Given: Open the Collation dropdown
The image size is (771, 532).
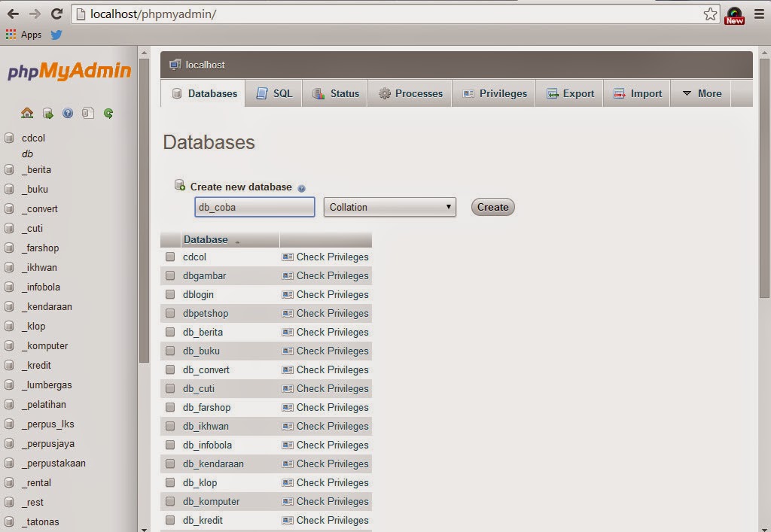Looking at the screenshot, I should point(389,207).
